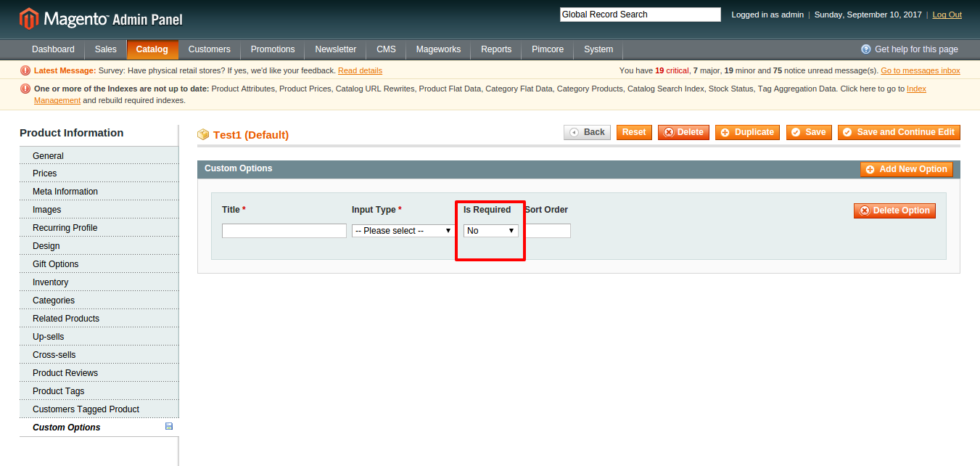Click the checkmark icon on the Save button

796,132
